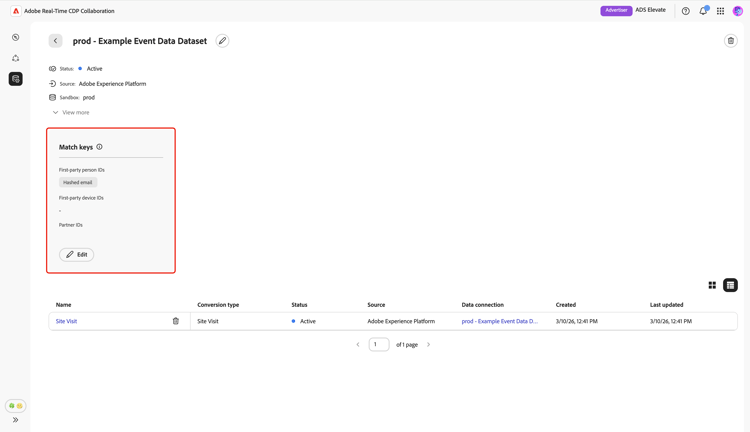Click the ADS Elevate organization label
The width and height of the screenshot is (750, 432).
(x=651, y=10)
